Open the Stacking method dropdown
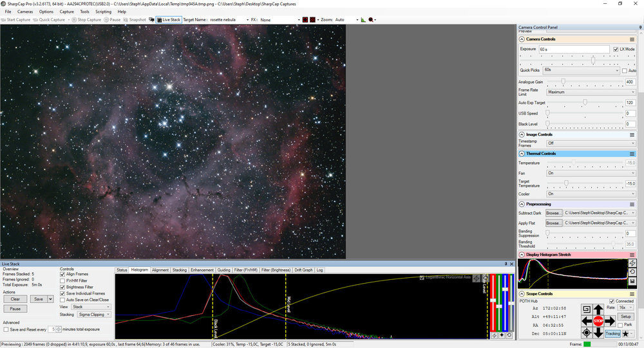 93,316
